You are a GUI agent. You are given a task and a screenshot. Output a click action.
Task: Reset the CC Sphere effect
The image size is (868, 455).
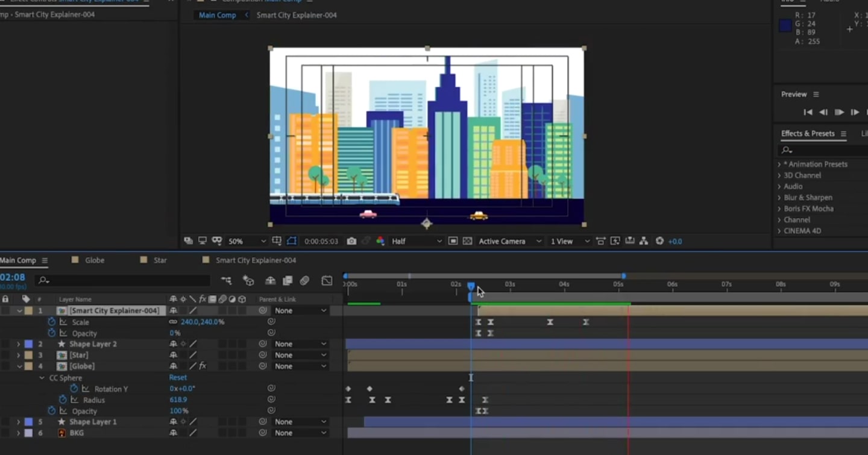pos(178,377)
